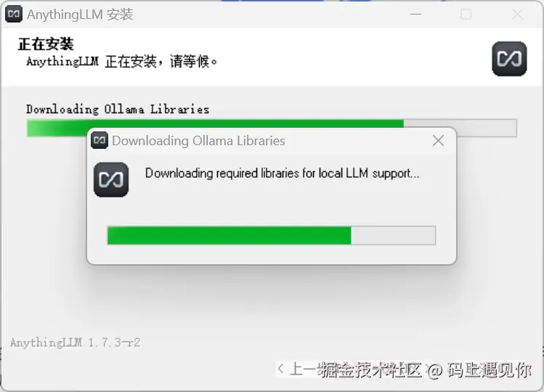Click the dialog title 'Downloading Ollama Libraries'

point(198,141)
